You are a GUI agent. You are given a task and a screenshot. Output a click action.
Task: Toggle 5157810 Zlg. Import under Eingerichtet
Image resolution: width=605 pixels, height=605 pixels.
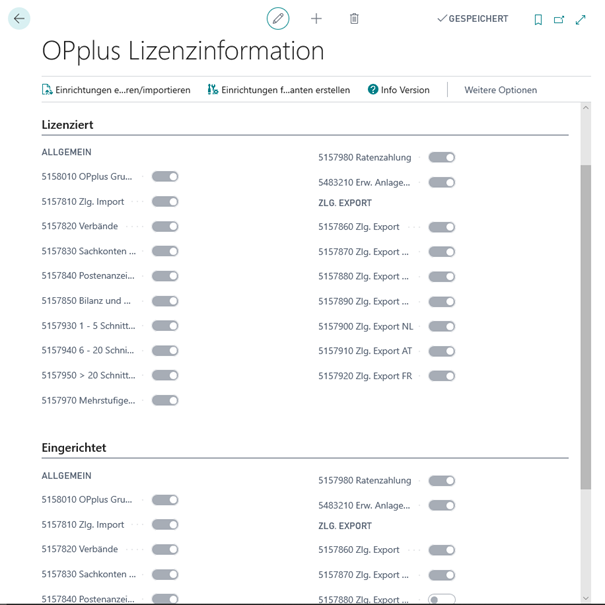(165, 524)
